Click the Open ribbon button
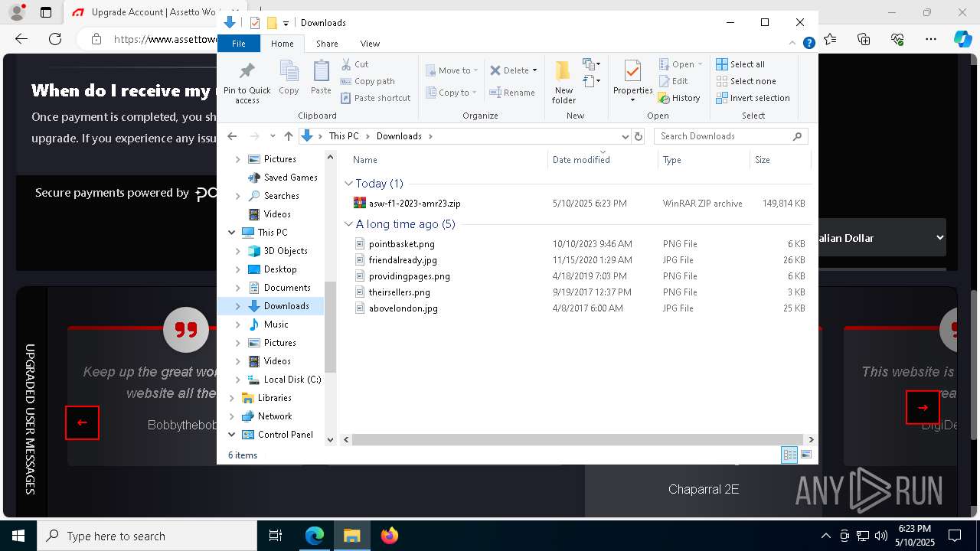Image resolution: width=980 pixels, height=551 pixels. (x=680, y=64)
